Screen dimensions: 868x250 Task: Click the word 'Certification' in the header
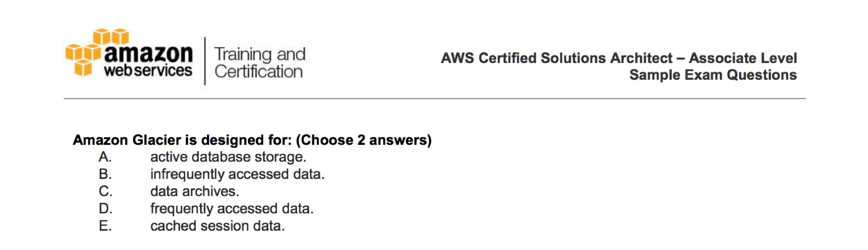(259, 72)
